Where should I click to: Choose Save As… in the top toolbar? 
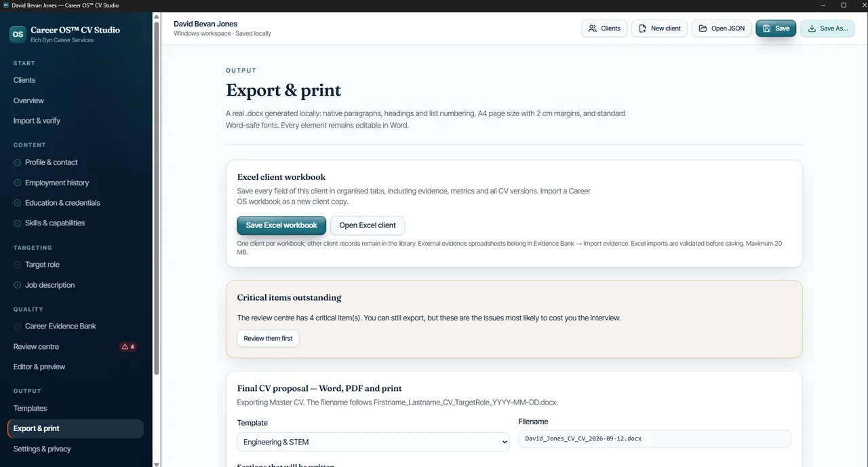827,29
